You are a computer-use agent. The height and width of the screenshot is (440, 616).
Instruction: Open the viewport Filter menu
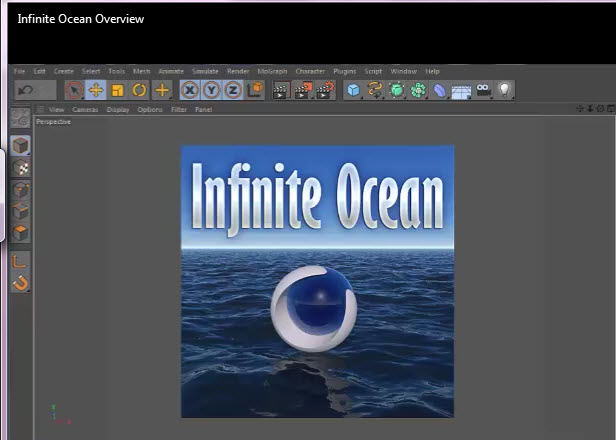(179, 110)
